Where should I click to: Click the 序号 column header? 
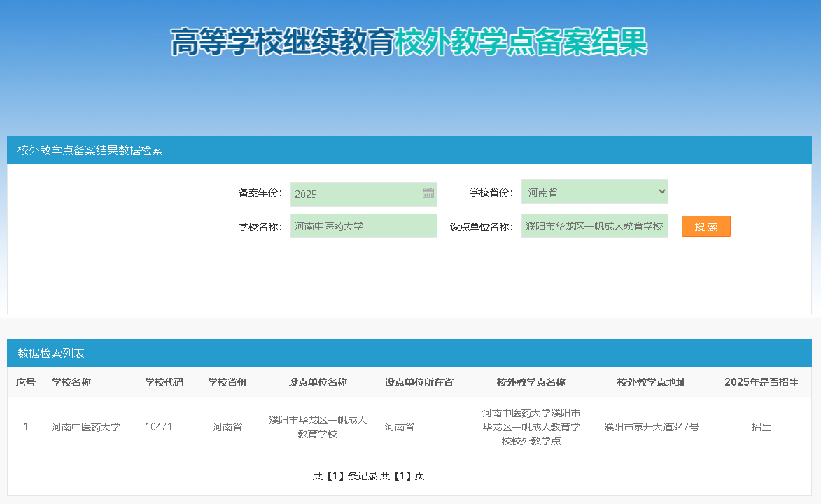[x=26, y=382]
